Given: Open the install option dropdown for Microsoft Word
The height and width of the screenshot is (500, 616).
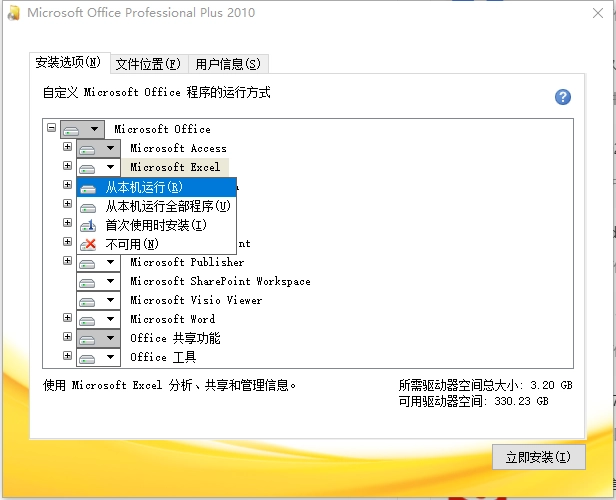Looking at the screenshot, I should [x=98, y=319].
